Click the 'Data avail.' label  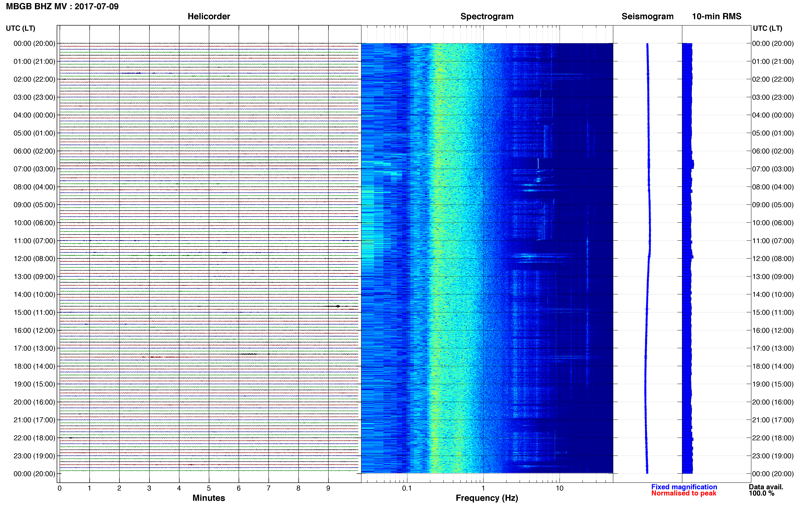[766, 487]
